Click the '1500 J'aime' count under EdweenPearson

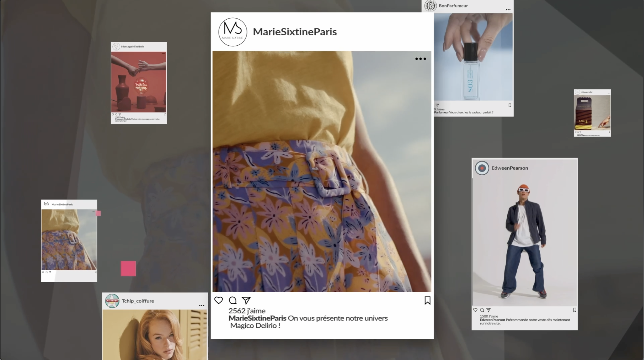pyautogui.click(x=489, y=316)
